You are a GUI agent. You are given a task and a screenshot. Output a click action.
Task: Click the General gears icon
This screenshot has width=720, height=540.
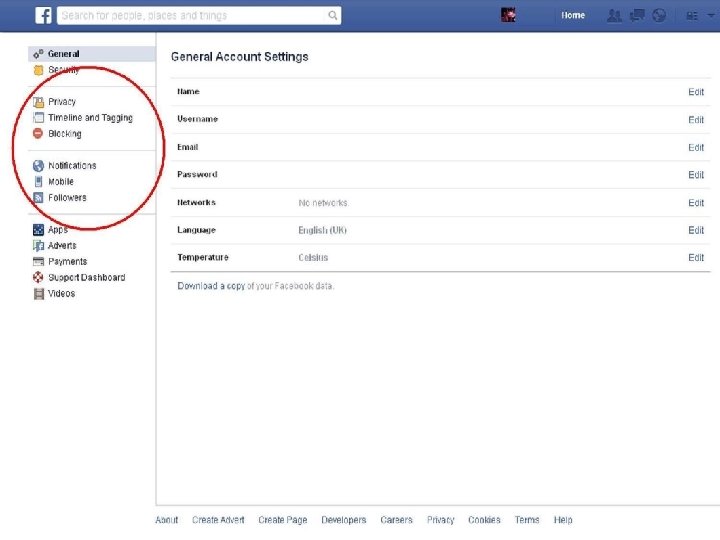38,54
